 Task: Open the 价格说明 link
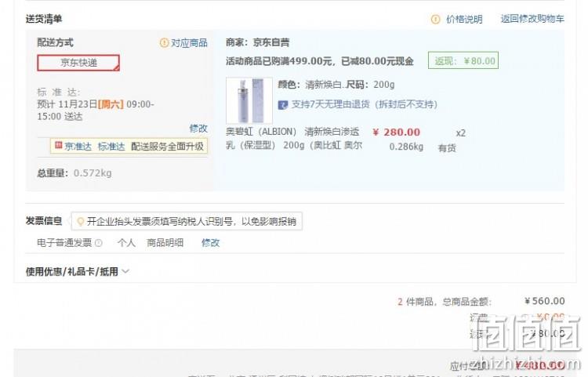tap(464, 19)
